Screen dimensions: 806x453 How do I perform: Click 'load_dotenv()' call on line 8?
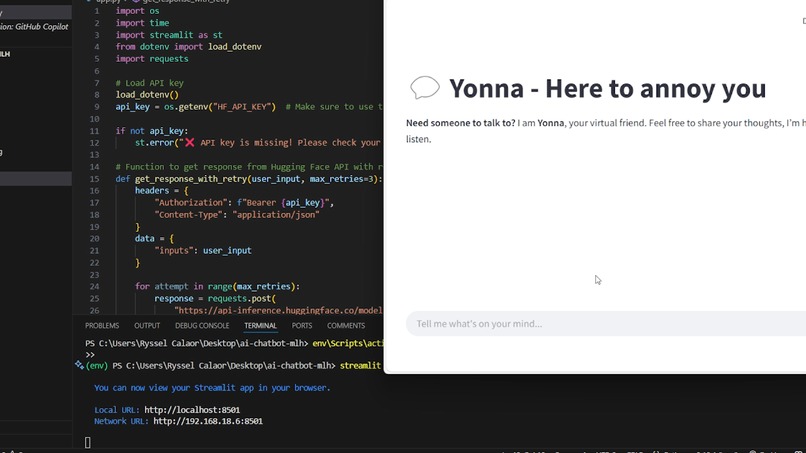(147, 95)
